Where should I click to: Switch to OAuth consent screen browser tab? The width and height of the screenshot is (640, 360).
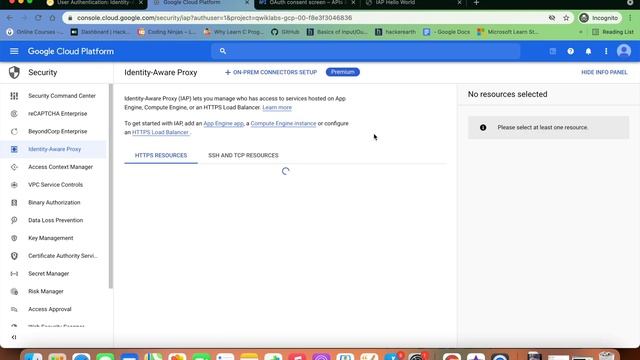[307, 3]
